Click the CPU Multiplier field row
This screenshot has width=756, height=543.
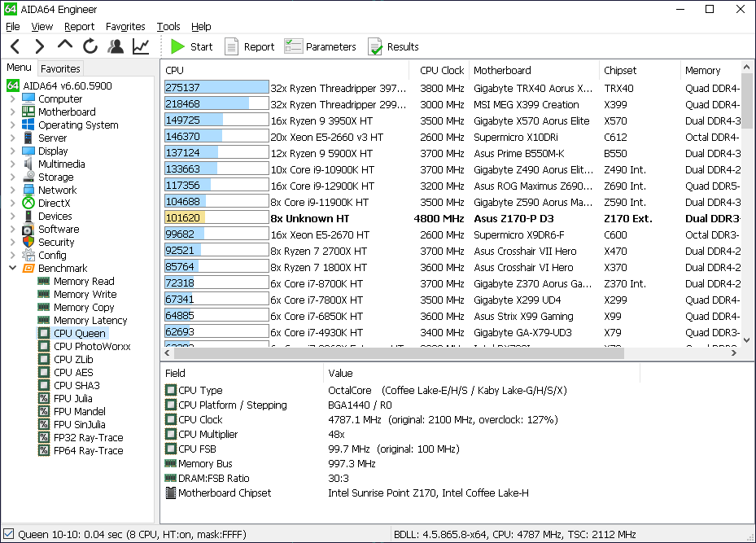402,434
